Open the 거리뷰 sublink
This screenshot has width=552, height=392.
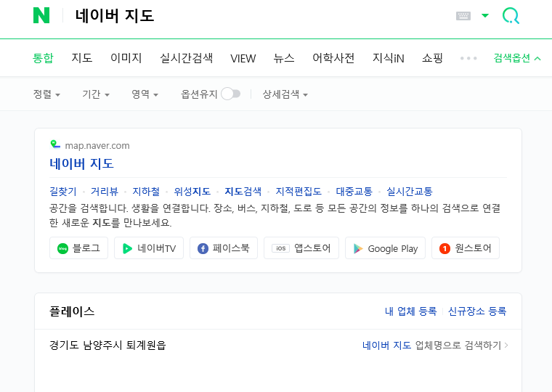pyautogui.click(x=105, y=192)
